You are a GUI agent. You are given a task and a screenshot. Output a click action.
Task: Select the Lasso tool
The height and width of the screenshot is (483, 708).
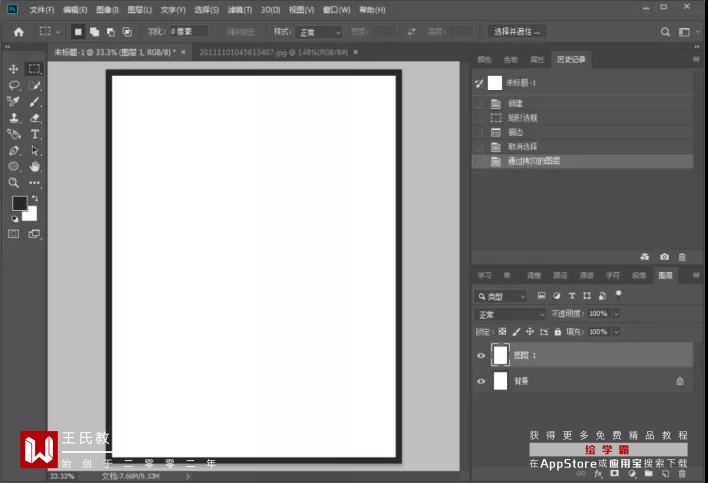[x=14, y=85]
